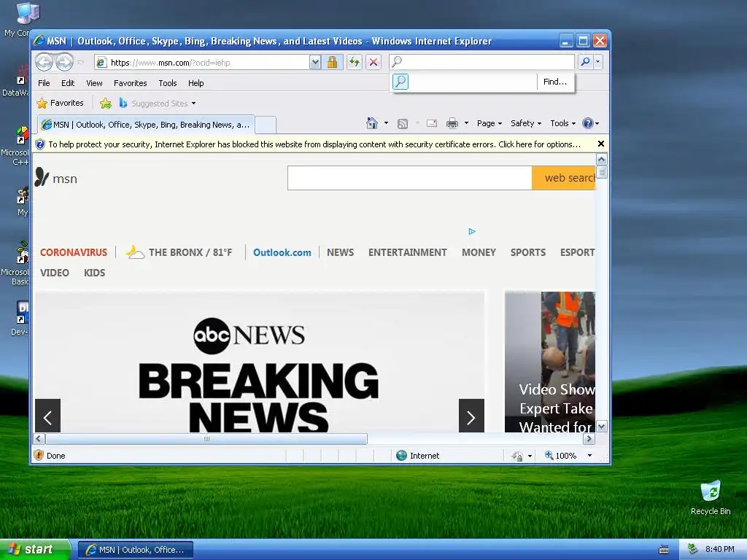The image size is (747, 560).
Task: Click the Back navigation arrow
Action: tap(44, 62)
